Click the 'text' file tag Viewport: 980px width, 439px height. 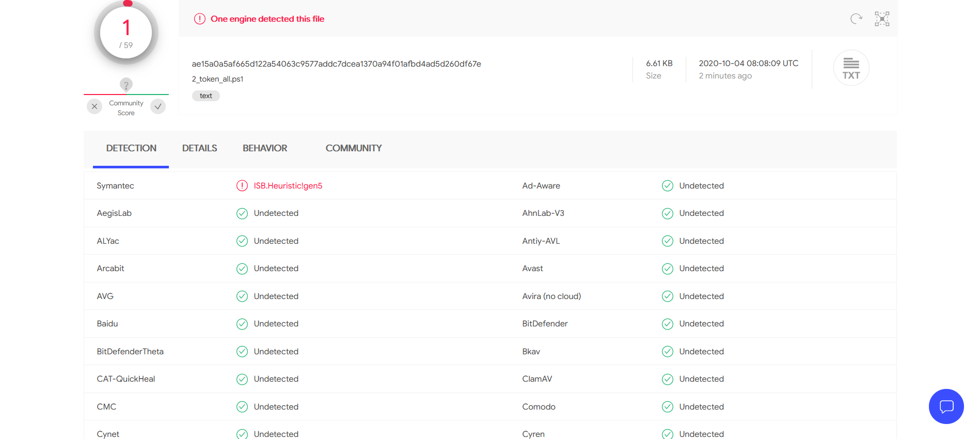click(x=206, y=96)
